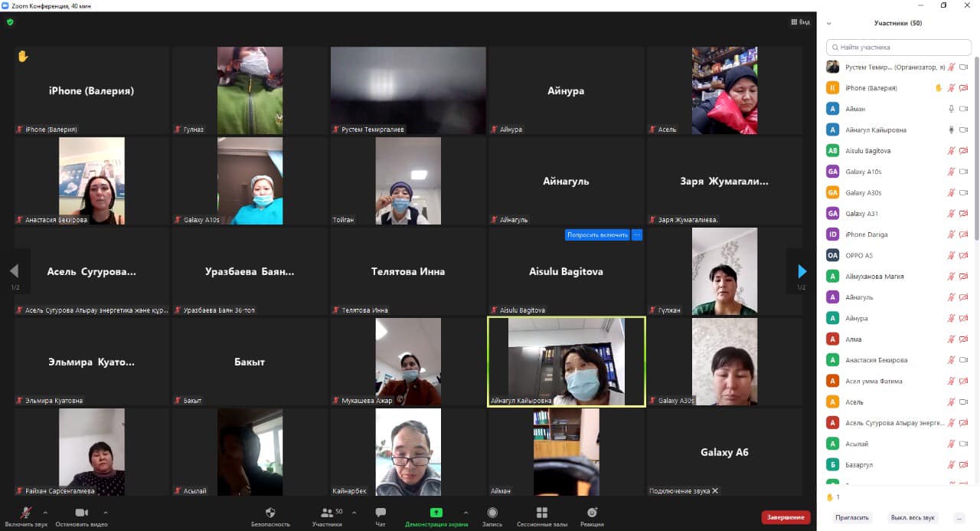This screenshot has height=531, width=980.
Task: Start recording with the Запись button
Action: tap(492, 516)
